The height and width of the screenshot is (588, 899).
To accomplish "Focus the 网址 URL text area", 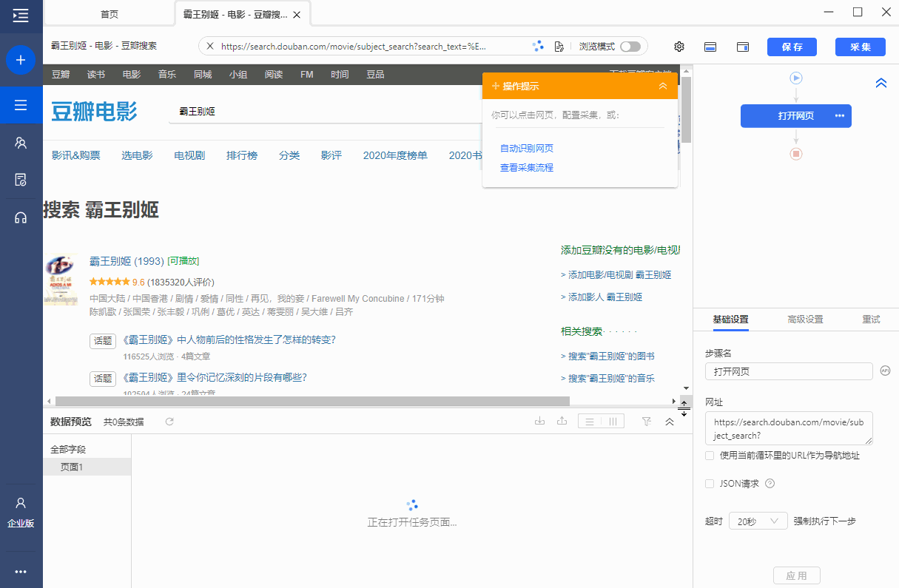I will pyautogui.click(x=789, y=428).
